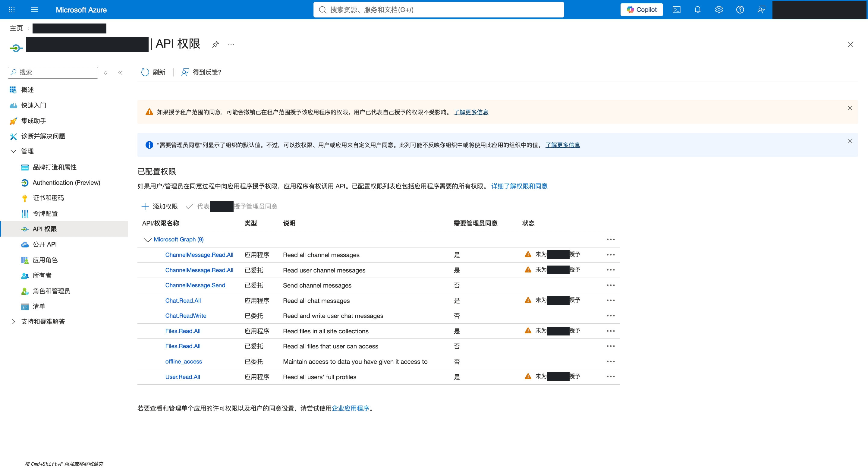The image size is (868, 469).
Task: Dismiss the blue information banner
Action: [x=850, y=141]
